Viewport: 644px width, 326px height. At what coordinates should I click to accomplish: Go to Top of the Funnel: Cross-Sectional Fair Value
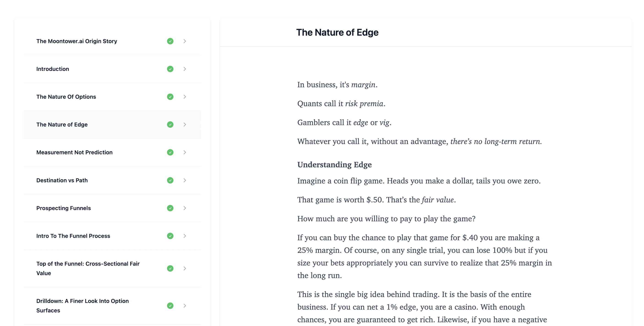[x=88, y=268]
